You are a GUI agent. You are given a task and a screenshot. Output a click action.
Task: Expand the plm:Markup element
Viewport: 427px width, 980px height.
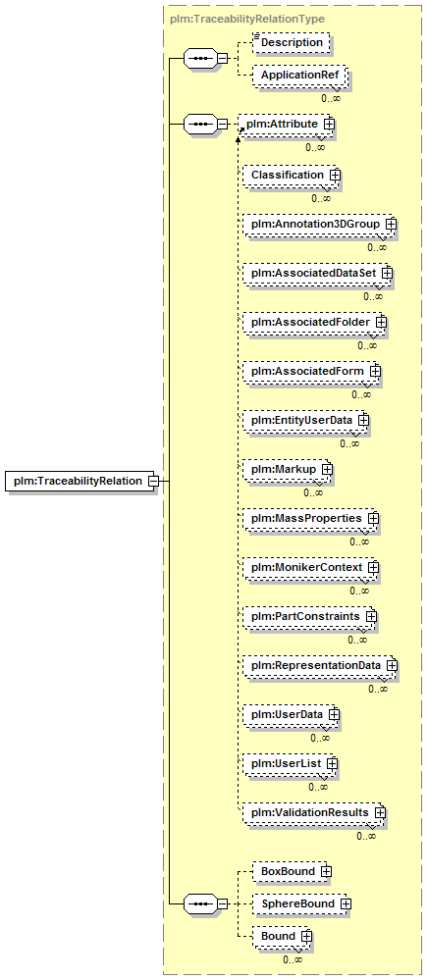click(x=326, y=469)
